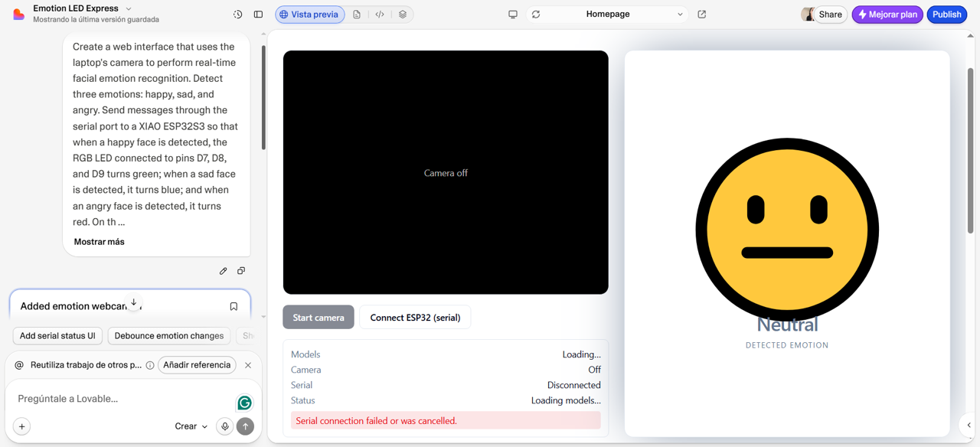This screenshot has height=447, width=980.
Task: Click Mejorar plan upgrade button
Action: 887,15
